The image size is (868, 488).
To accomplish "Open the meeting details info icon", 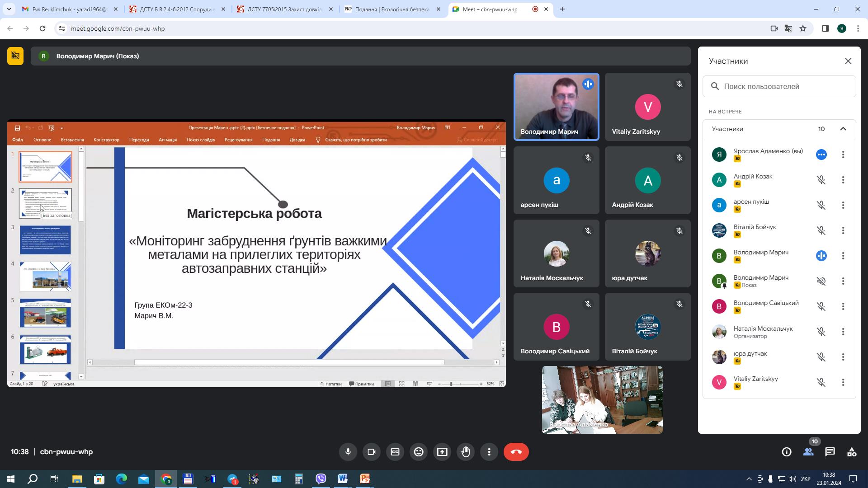I will pos(787,452).
